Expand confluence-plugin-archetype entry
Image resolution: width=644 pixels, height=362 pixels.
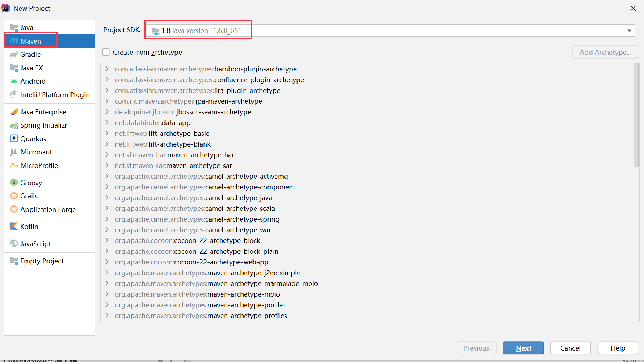[x=107, y=80]
